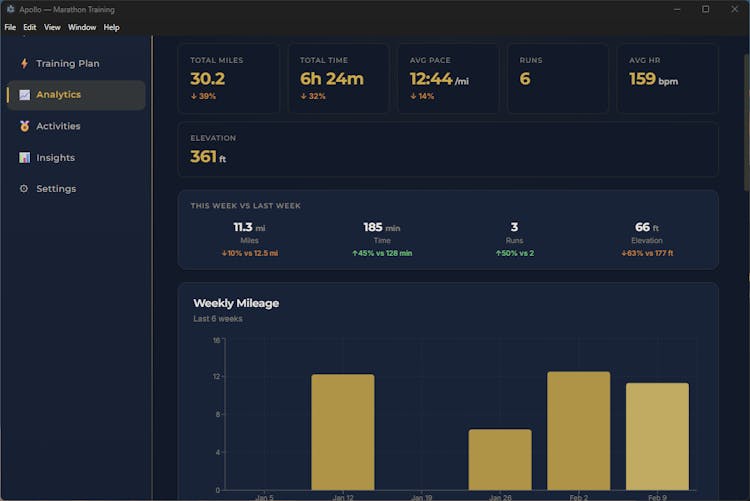
Task: Click the Elevation stat card
Action: (448, 150)
